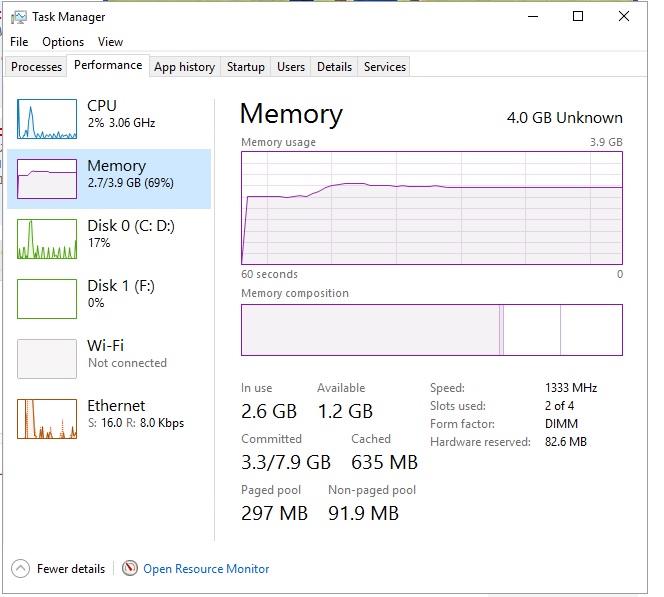Select the Wi-Fi graph thumbnail
664x597 pixels.
47,359
